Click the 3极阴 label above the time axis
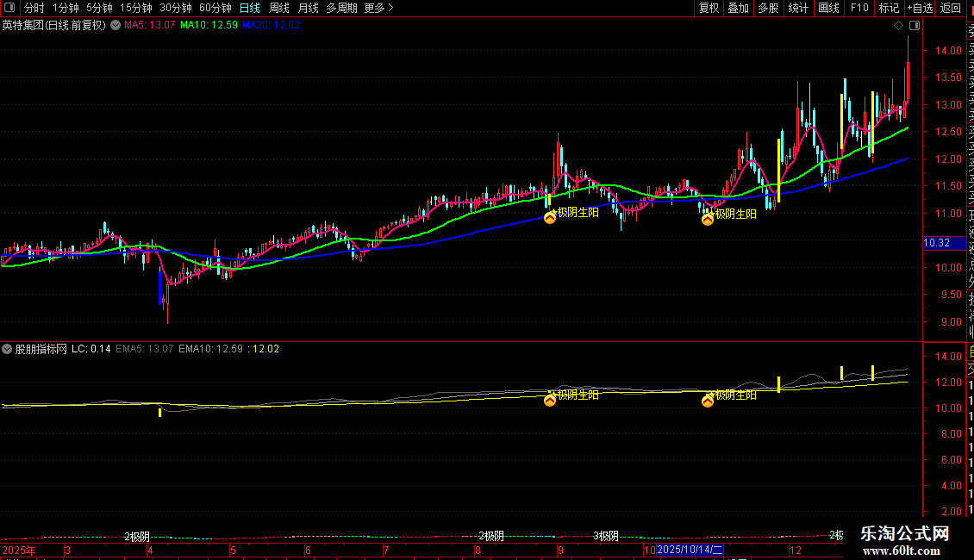Screen dimensions: 974x560 [x=606, y=536]
